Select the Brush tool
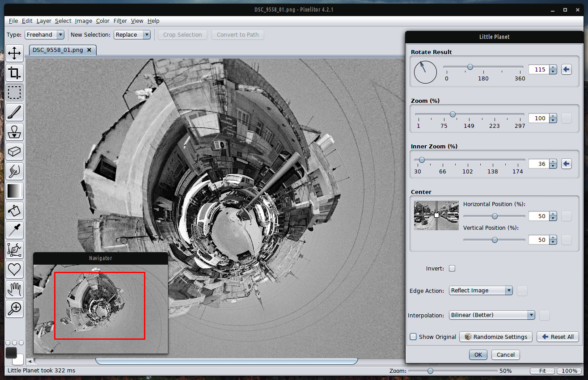This screenshot has width=588, height=380. [15, 112]
